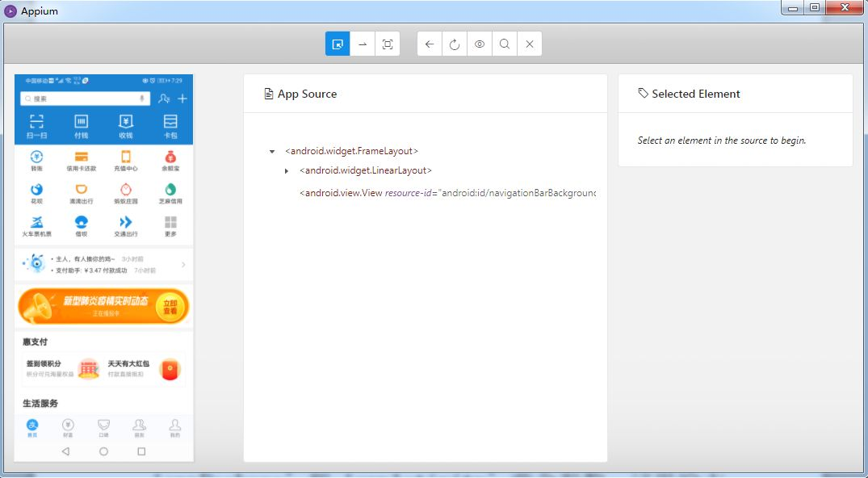Tap the Android back triangle button

click(x=66, y=451)
